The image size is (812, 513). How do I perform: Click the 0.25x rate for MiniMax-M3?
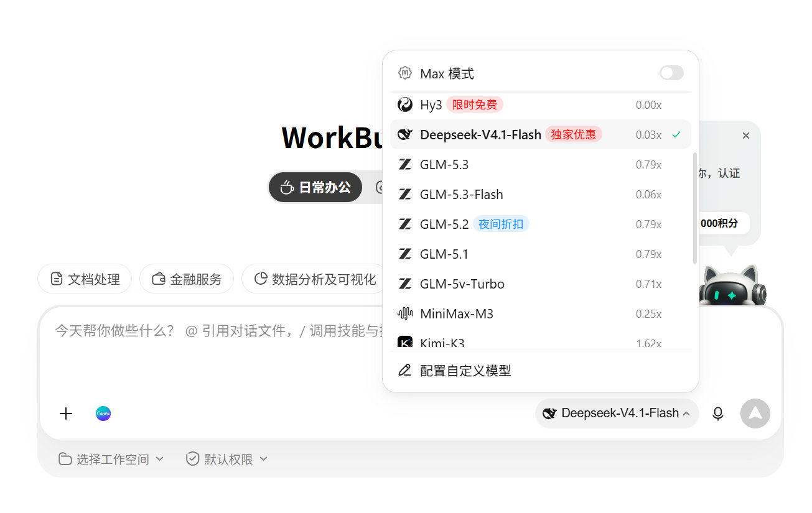point(648,314)
